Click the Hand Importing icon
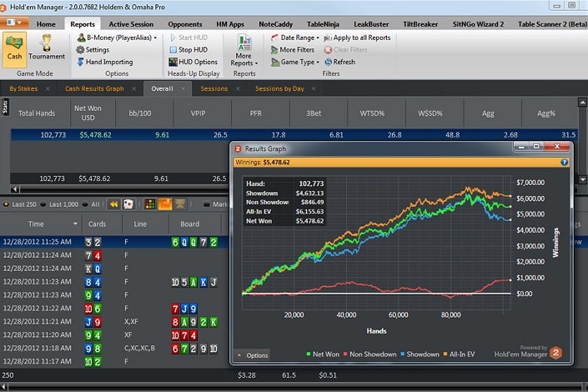This screenshot has height=392, width=588. coord(79,62)
